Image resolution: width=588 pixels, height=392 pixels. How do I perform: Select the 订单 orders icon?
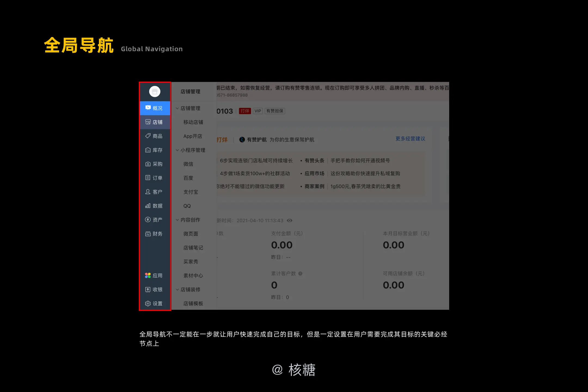148,178
